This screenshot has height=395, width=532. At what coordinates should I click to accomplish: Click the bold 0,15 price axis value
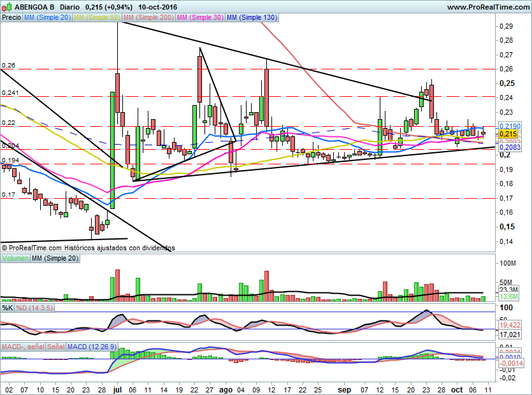click(507, 227)
